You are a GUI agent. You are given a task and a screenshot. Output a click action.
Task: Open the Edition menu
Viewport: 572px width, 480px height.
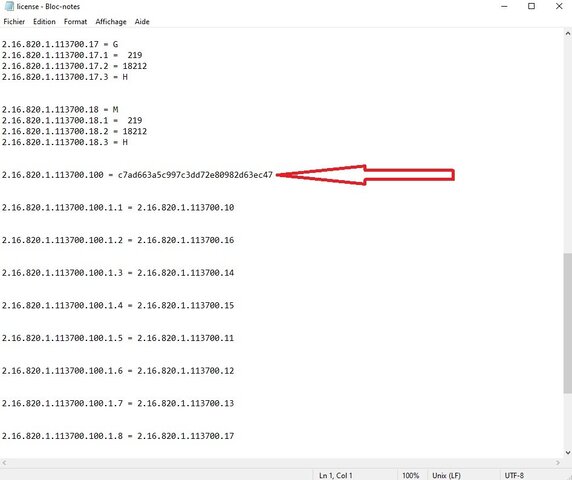(x=44, y=22)
